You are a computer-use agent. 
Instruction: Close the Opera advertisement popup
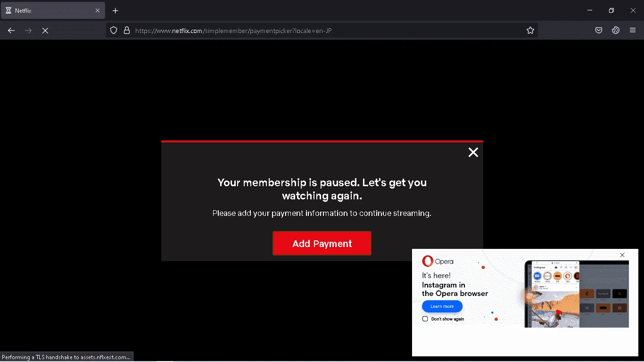[x=622, y=255]
